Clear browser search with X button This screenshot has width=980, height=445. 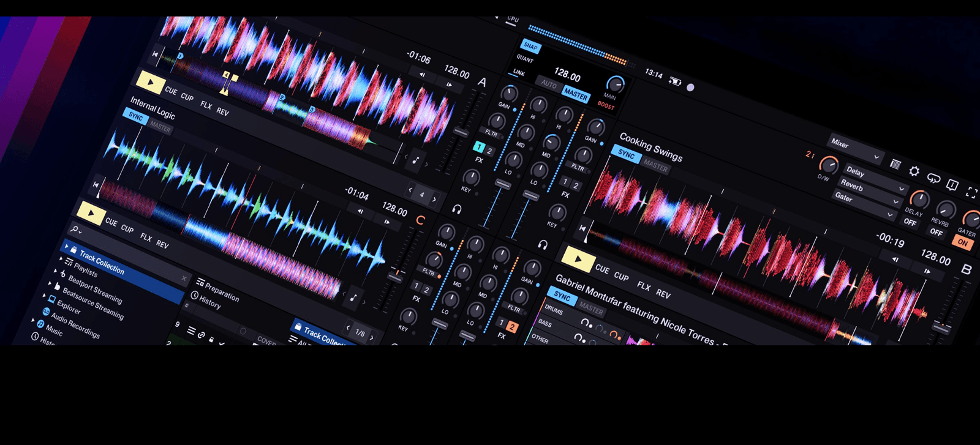coord(184,278)
